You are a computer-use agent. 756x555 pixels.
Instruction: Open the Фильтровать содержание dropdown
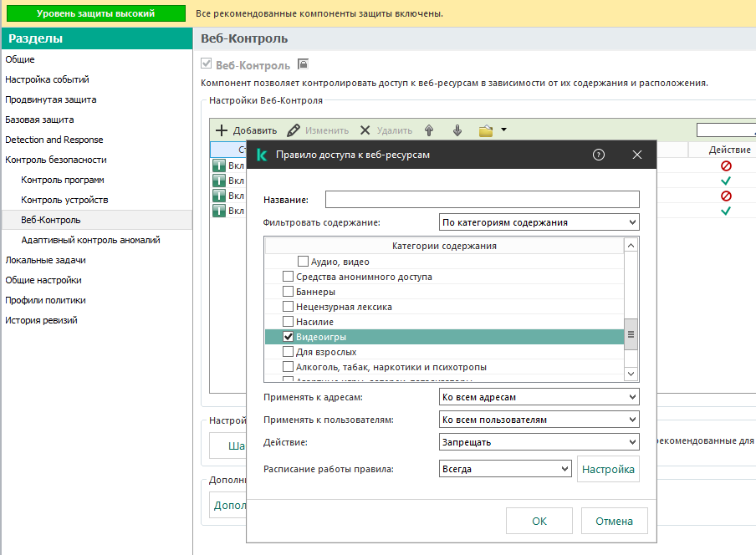[539, 222]
